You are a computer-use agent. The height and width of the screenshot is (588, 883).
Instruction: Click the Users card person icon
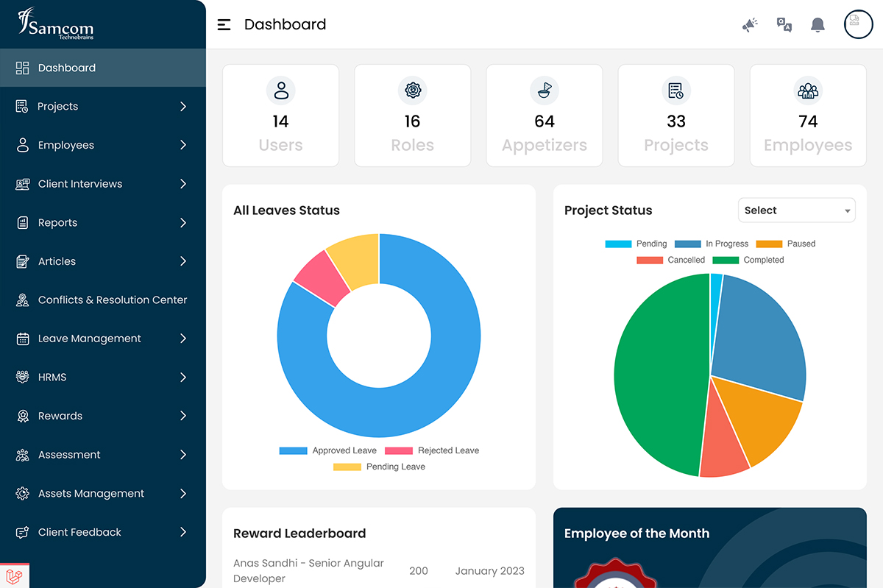pyautogui.click(x=280, y=91)
